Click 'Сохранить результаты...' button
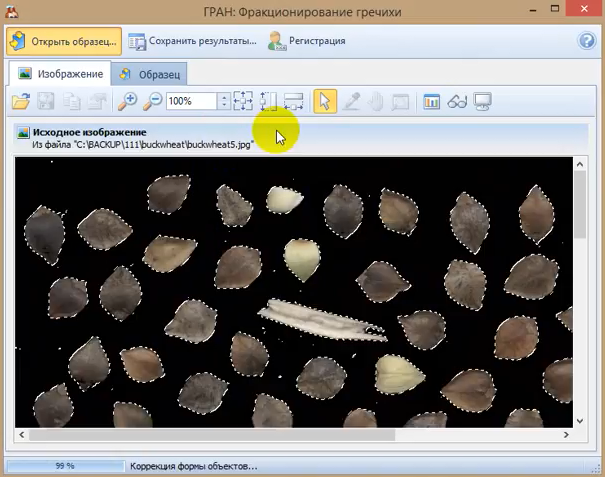The height and width of the screenshot is (477, 605). click(193, 41)
